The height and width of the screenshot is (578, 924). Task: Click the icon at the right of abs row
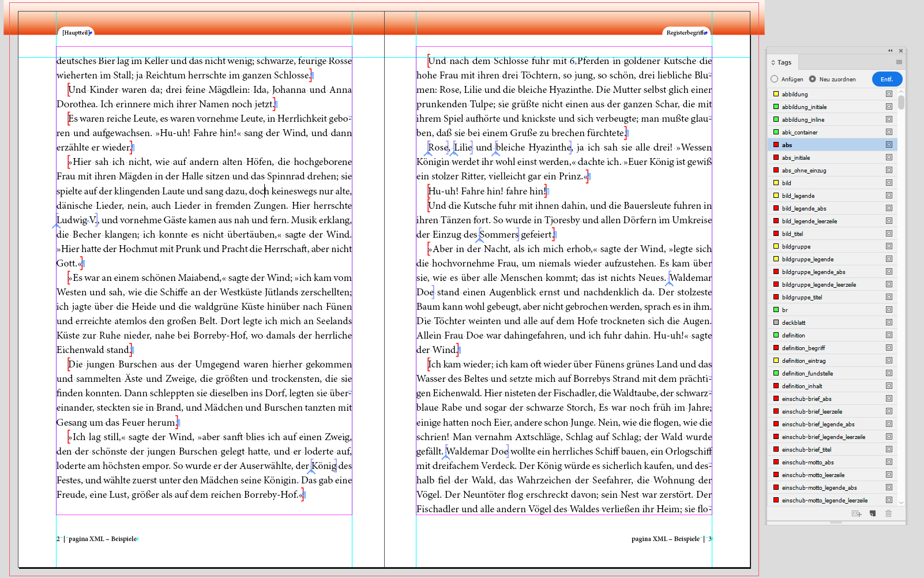(x=889, y=145)
